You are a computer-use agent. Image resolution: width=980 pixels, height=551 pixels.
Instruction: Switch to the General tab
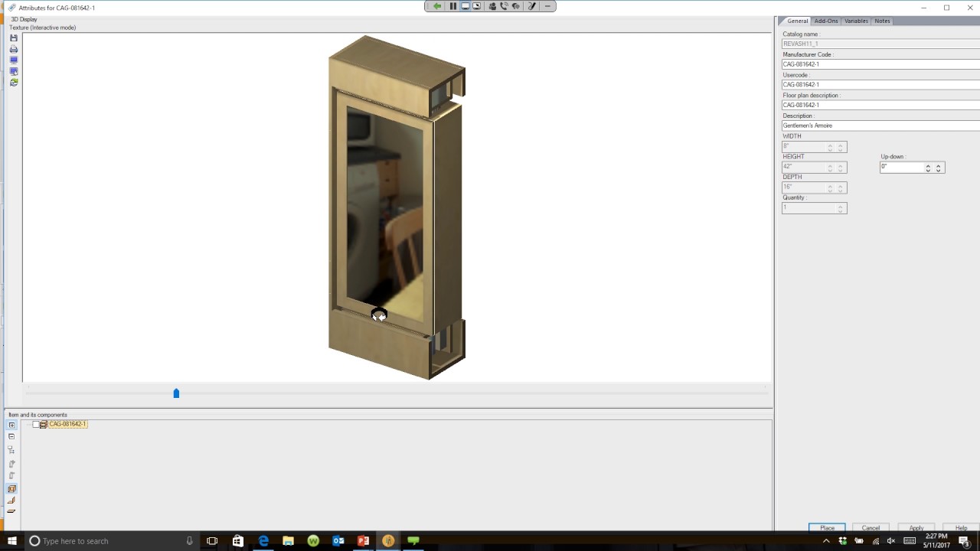pos(797,21)
